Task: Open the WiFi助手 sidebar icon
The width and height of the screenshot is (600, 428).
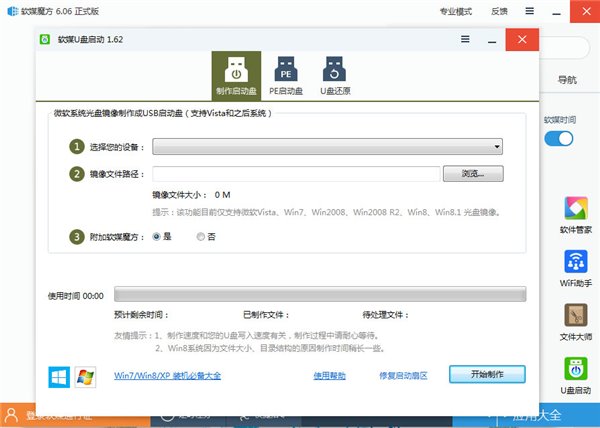Action: [x=575, y=265]
